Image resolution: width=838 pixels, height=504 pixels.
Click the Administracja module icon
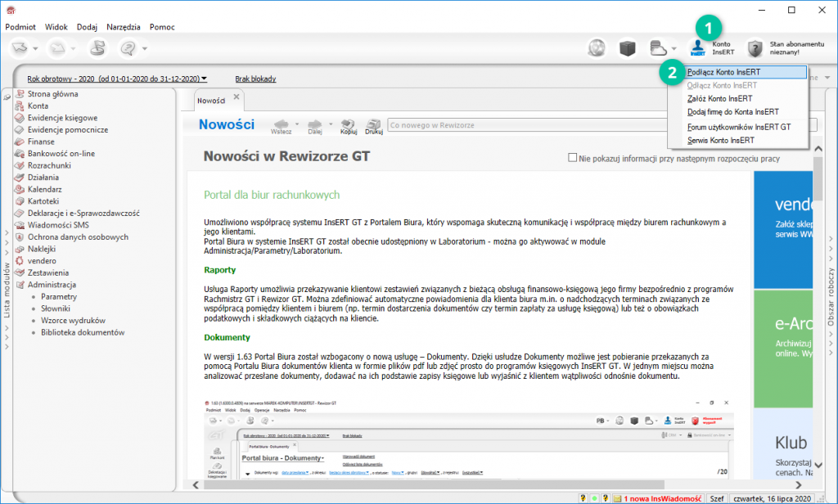(20, 285)
